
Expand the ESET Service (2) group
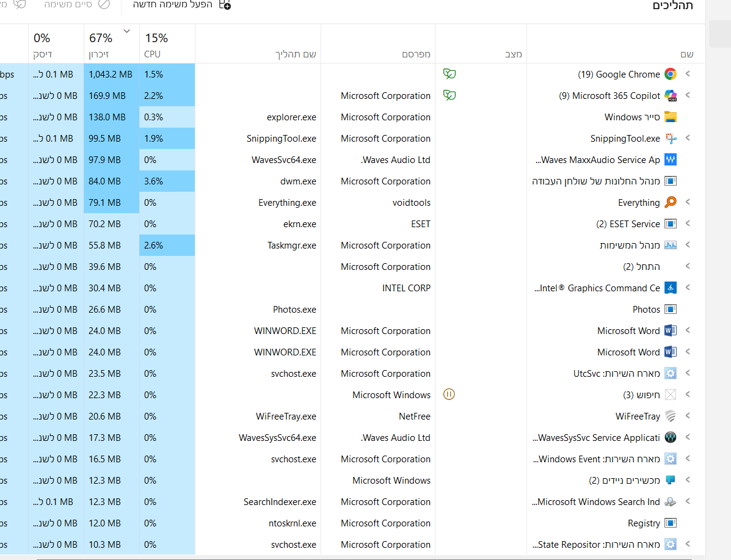point(688,224)
